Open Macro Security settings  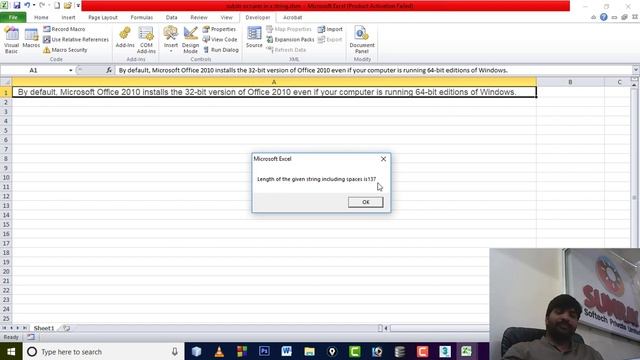[65, 50]
